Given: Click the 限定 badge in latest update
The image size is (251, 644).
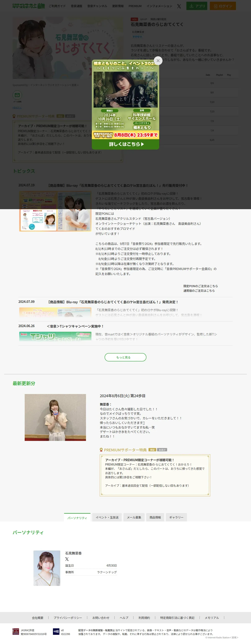Looking at the screenshot, I should point(152,450).
